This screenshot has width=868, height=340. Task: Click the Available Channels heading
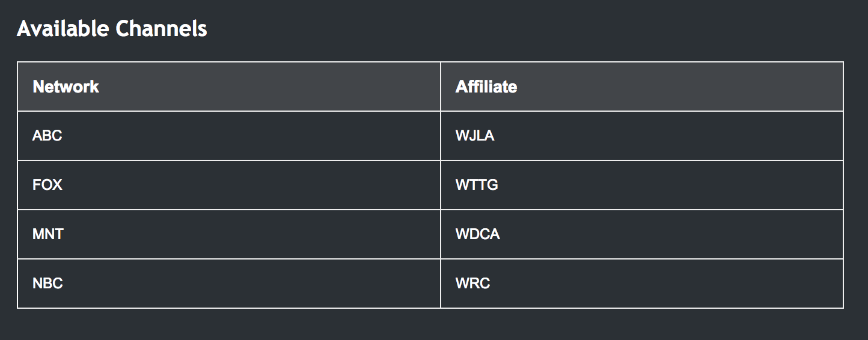112,29
